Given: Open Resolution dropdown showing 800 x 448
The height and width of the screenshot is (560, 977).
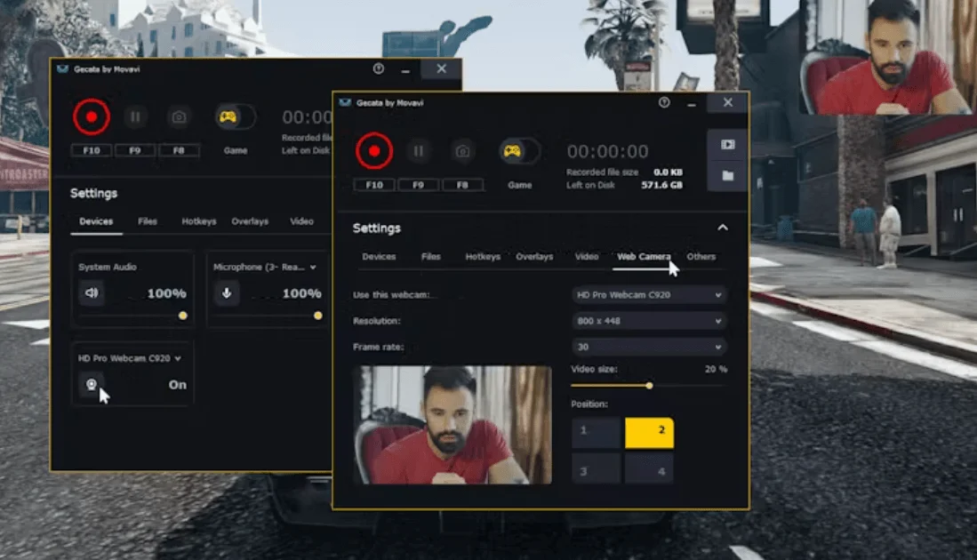Looking at the screenshot, I should click(x=648, y=321).
